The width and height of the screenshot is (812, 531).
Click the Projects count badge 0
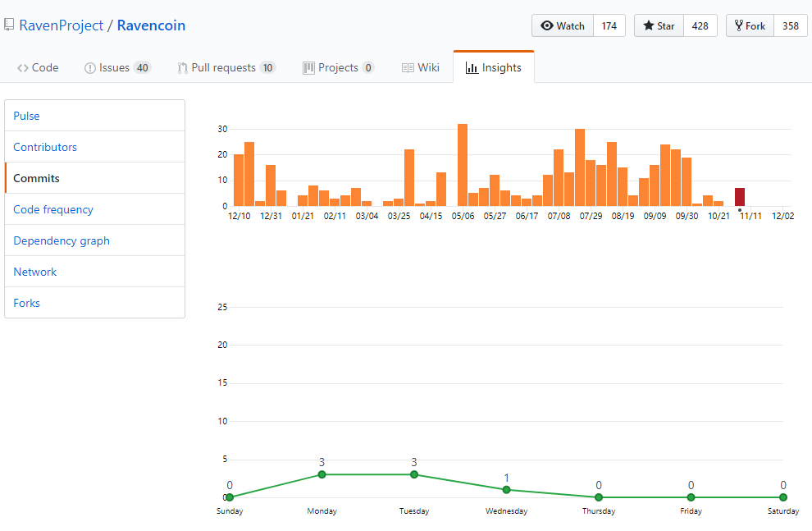(x=368, y=68)
